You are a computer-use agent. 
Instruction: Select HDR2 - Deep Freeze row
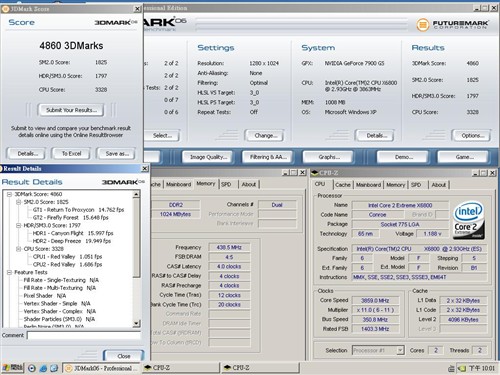(72, 241)
